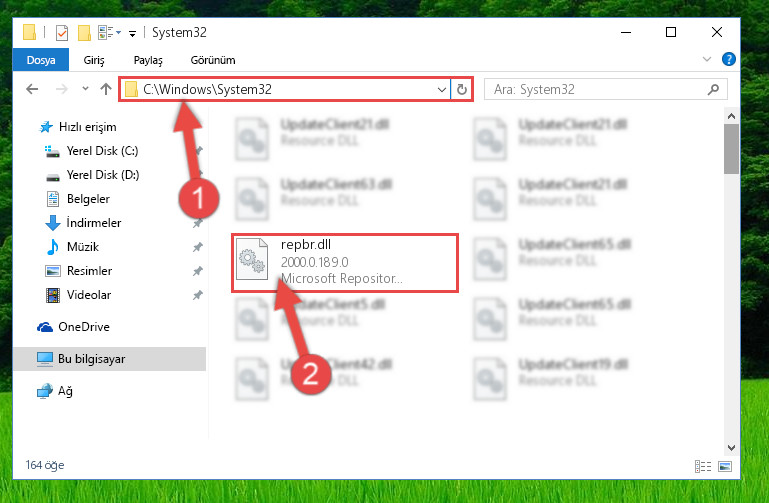This screenshot has height=503, width=769.
Task: Switch to details list view icon
Action: click(x=703, y=466)
